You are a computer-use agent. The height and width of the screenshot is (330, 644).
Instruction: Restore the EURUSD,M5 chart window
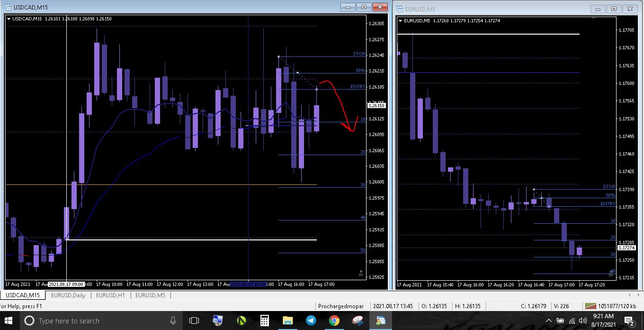[614, 9]
